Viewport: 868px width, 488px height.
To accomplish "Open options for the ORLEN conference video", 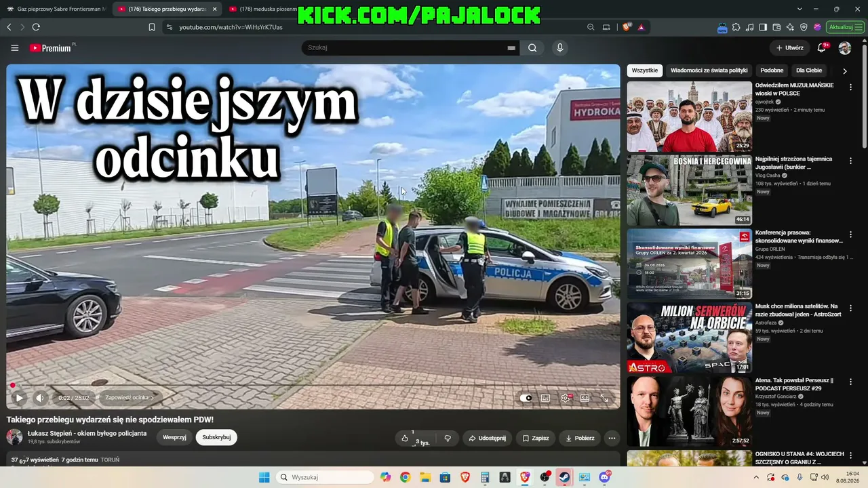I will click(x=850, y=234).
